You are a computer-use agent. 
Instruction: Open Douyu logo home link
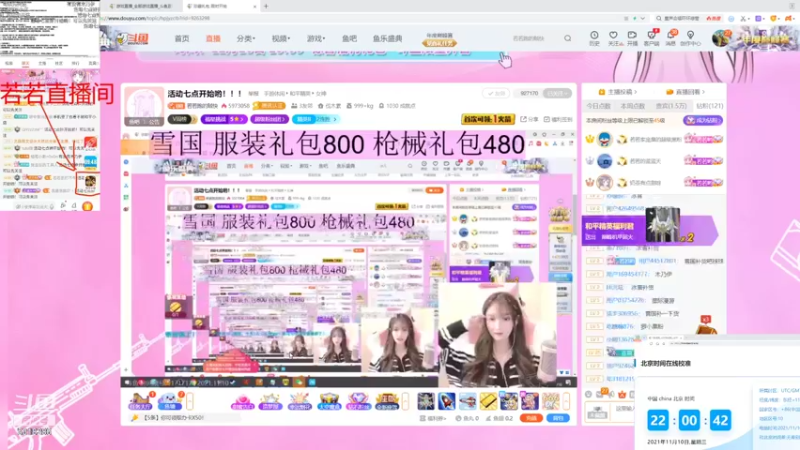pos(132,38)
